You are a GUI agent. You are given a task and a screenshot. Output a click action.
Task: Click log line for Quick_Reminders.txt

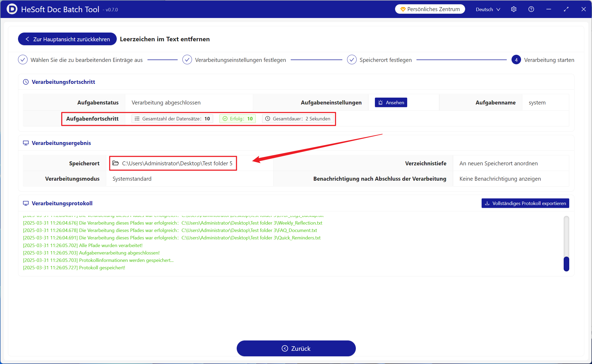pyautogui.click(x=172, y=238)
